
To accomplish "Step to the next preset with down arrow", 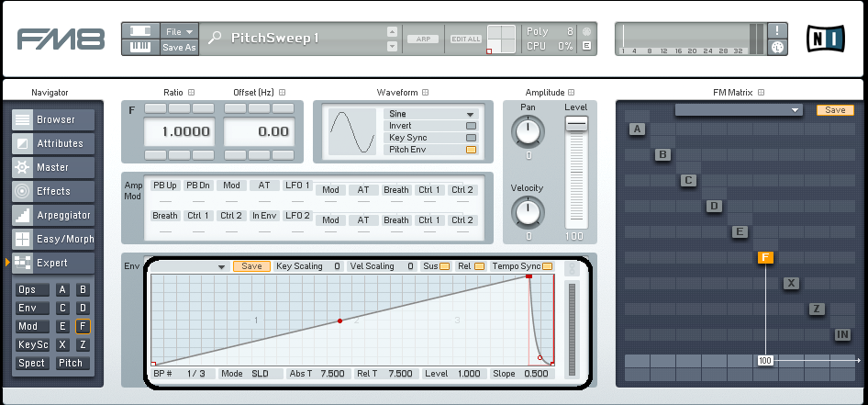I will coord(393,47).
